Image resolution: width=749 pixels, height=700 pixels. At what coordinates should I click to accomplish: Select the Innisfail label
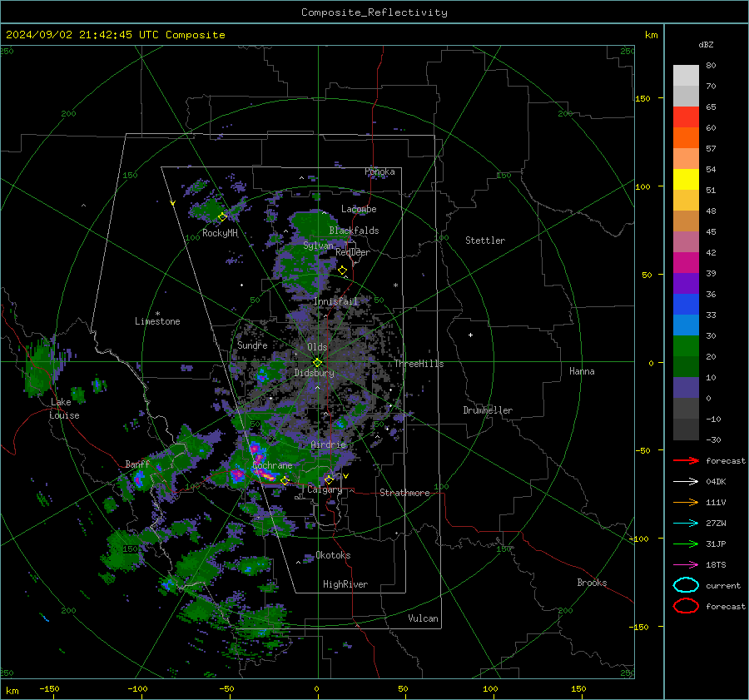click(336, 301)
